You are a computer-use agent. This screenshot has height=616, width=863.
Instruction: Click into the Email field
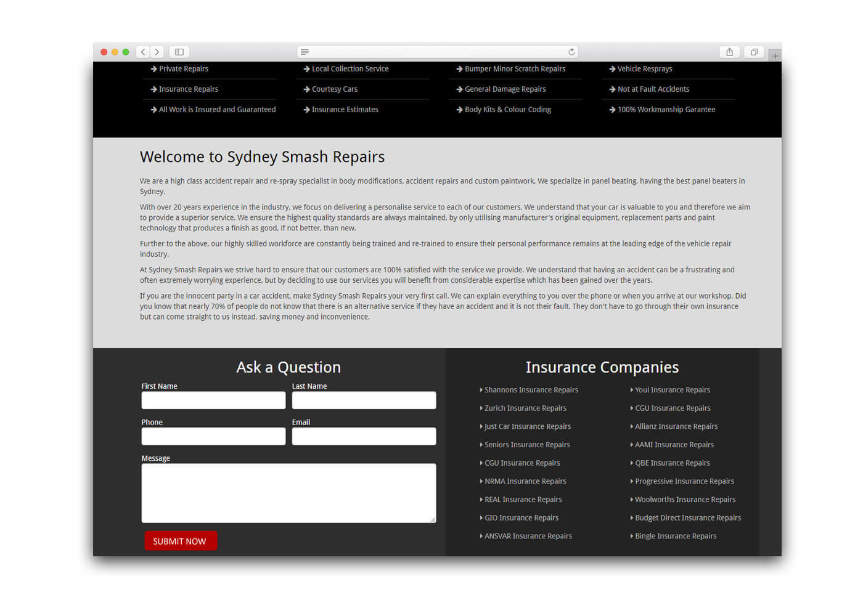364,436
